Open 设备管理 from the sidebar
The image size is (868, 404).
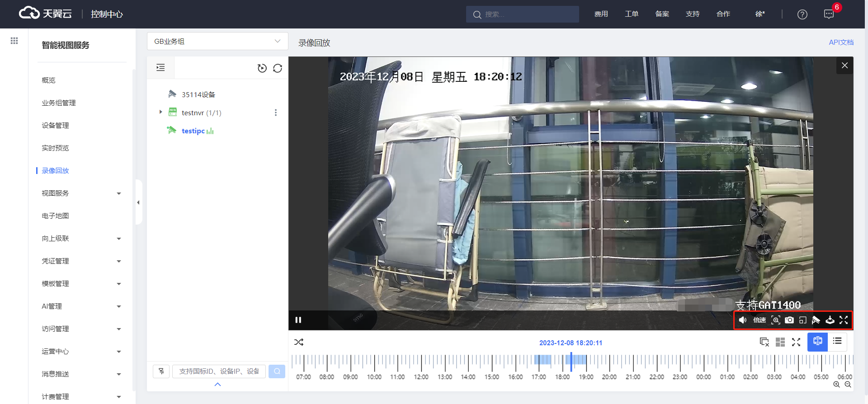[x=55, y=126]
